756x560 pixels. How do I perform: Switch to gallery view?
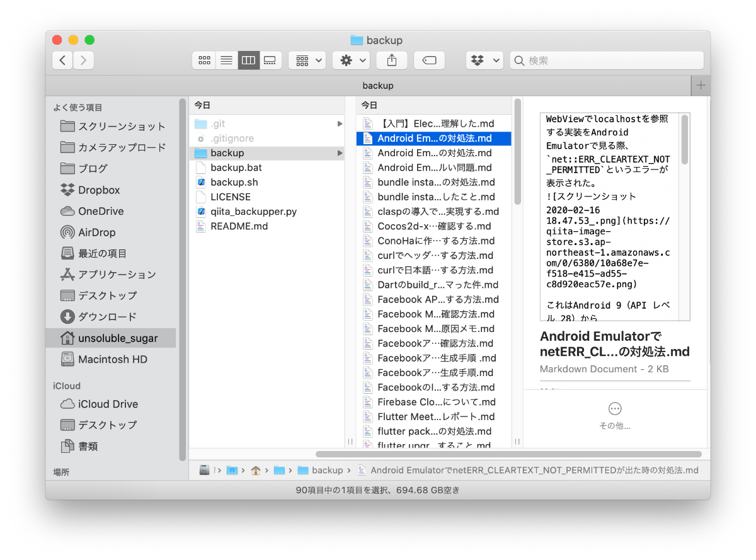(x=270, y=60)
